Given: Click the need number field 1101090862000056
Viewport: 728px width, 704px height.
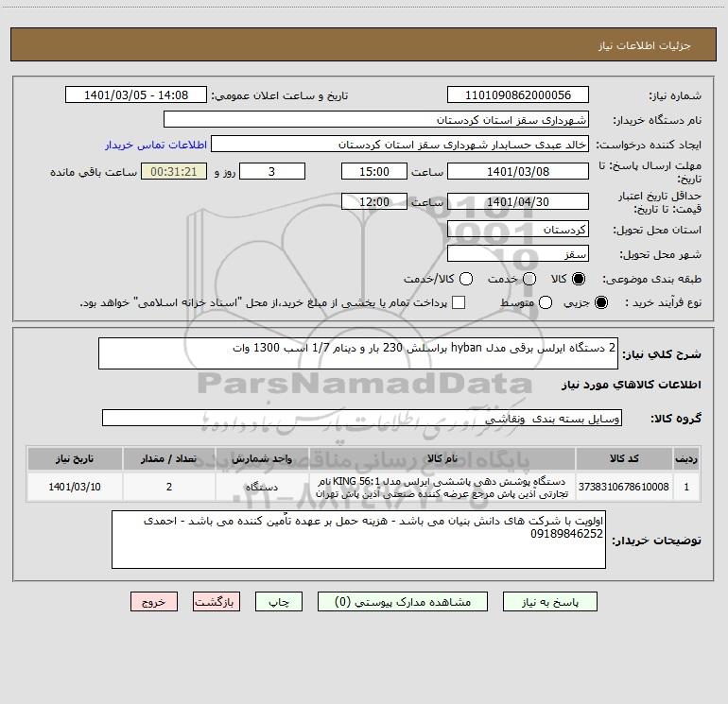Looking at the screenshot, I should pyautogui.click(x=518, y=95).
